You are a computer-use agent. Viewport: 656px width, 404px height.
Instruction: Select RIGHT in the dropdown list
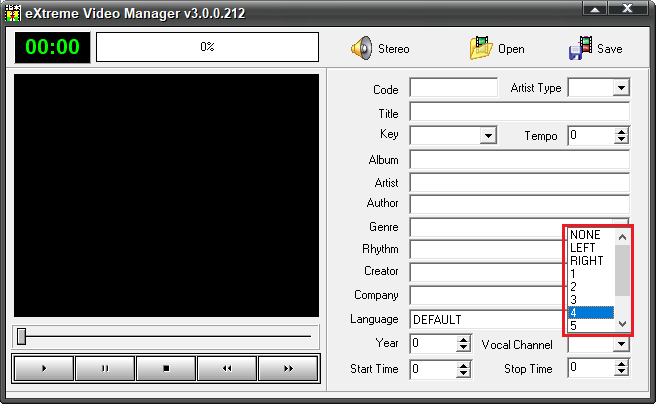(587, 261)
